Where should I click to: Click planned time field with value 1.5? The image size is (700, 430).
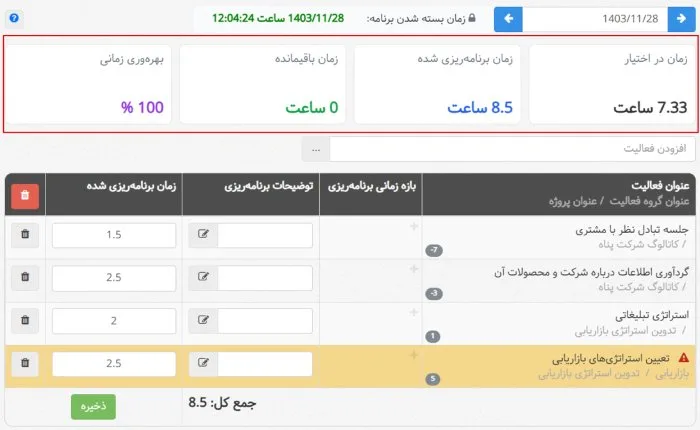[x=114, y=235]
